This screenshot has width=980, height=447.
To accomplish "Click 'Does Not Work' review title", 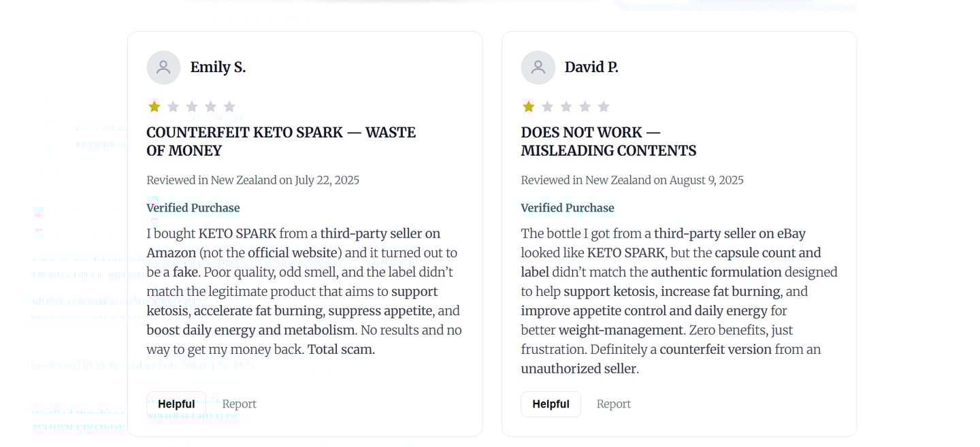I will 608,142.
